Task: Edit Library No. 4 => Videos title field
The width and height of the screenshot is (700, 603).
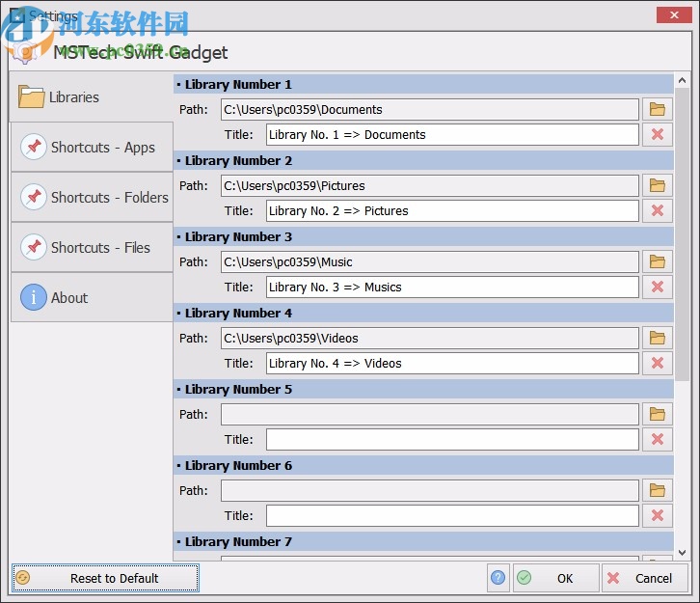Action: click(x=452, y=363)
